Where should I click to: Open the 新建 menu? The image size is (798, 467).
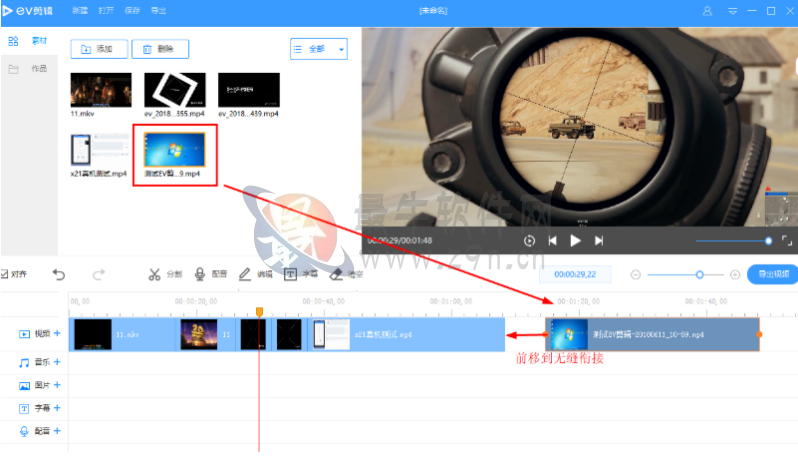(80, 11)
